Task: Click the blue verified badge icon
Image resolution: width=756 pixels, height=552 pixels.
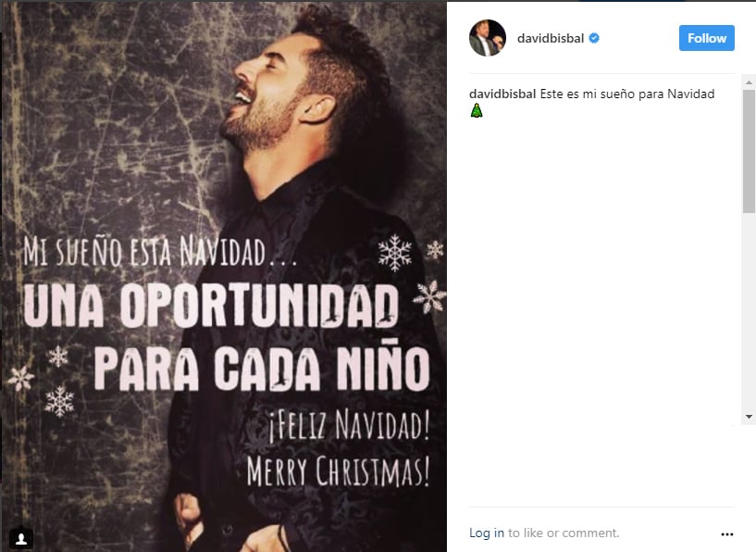Action: pyautogui.click(x=594, y=38)
